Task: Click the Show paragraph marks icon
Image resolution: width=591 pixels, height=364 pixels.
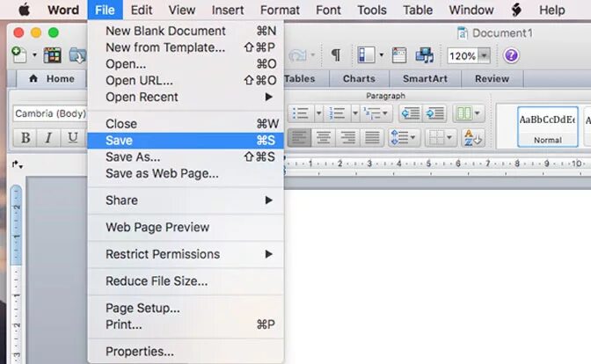Action: pos(335,55)
